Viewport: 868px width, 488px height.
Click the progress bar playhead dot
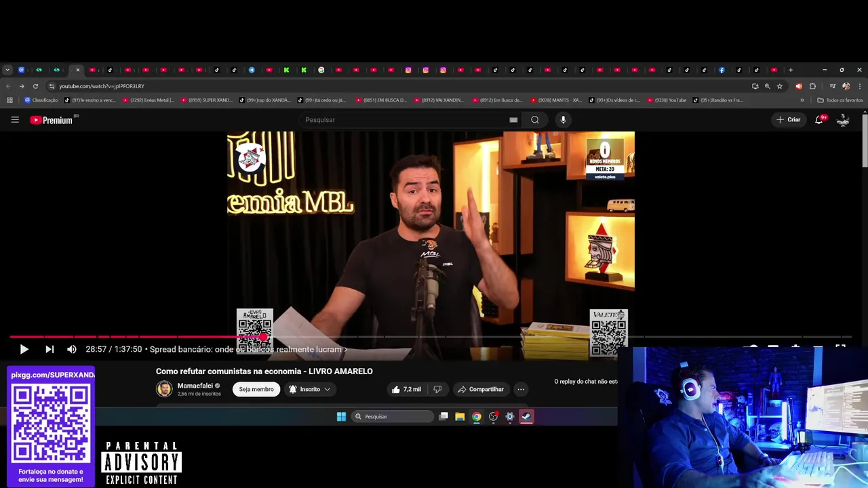pos(264,337)
